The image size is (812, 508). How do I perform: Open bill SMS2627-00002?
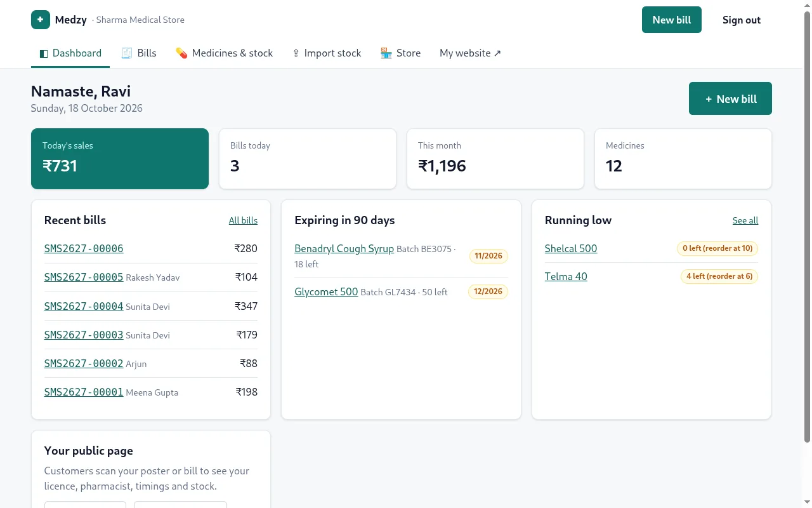click(84, 363)
